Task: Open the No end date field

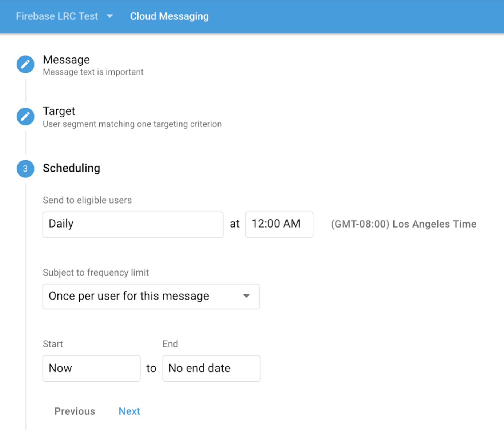Action: [x=211, y=368]
